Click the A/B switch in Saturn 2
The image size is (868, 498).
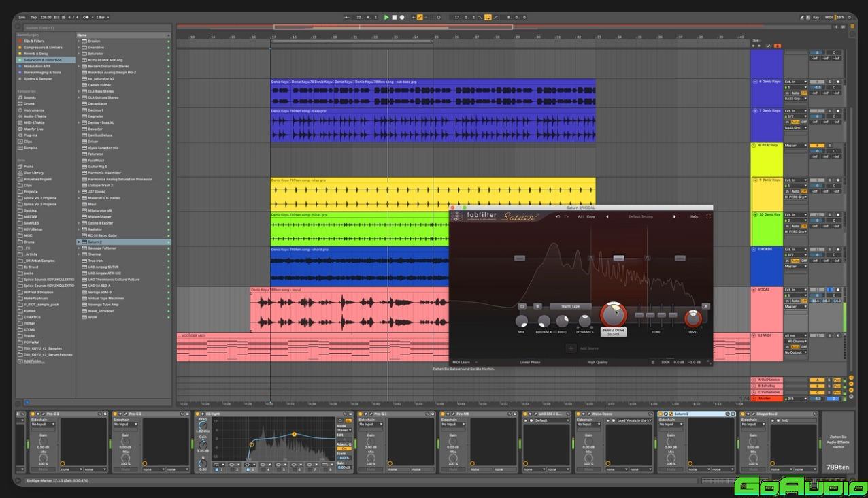coord(581,216)
